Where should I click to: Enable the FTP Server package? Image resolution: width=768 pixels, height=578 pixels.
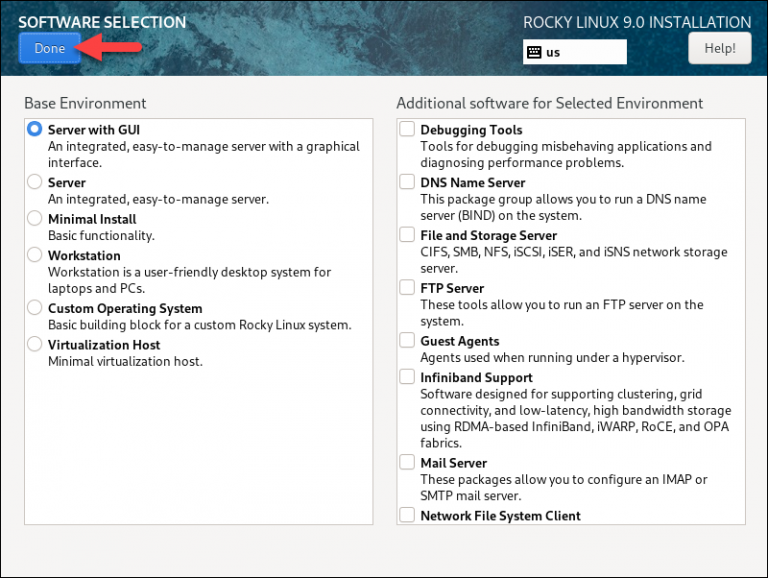pos(407,288)
